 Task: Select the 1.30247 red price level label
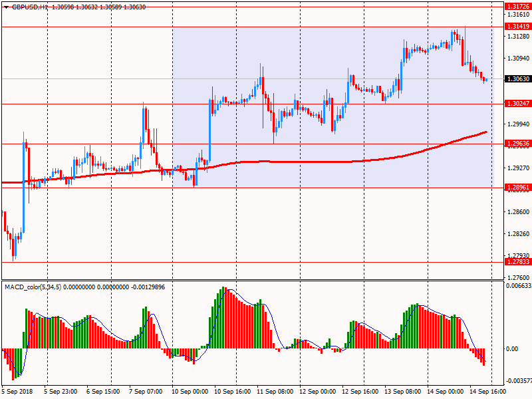click(x=518, y=104)
